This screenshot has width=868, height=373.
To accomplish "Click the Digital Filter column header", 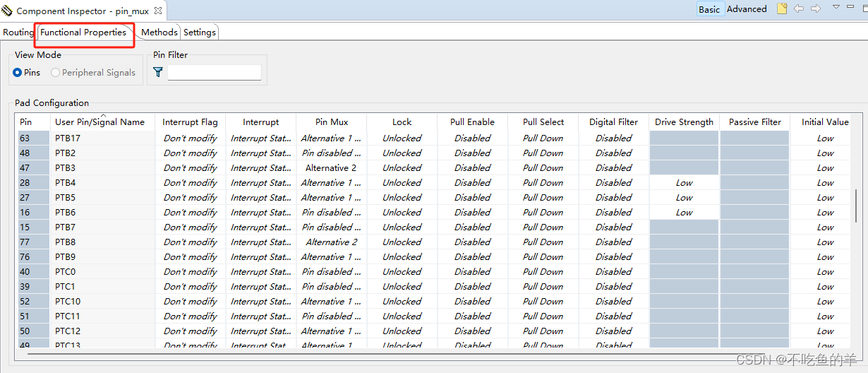I will tap(613, 122).
